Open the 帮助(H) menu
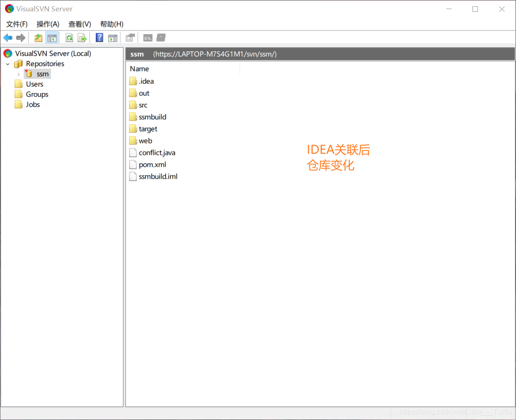 pyautogui.click(x=112, y=24)
